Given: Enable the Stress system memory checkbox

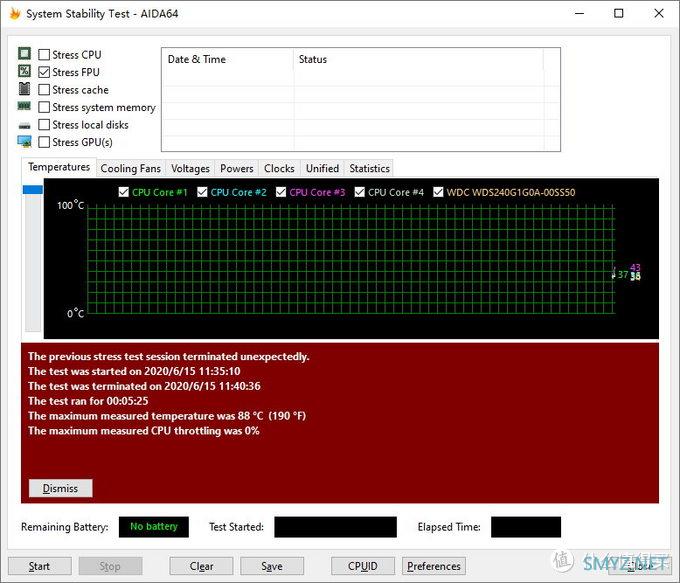Looking at the screenshot, I should coord(44,107).
